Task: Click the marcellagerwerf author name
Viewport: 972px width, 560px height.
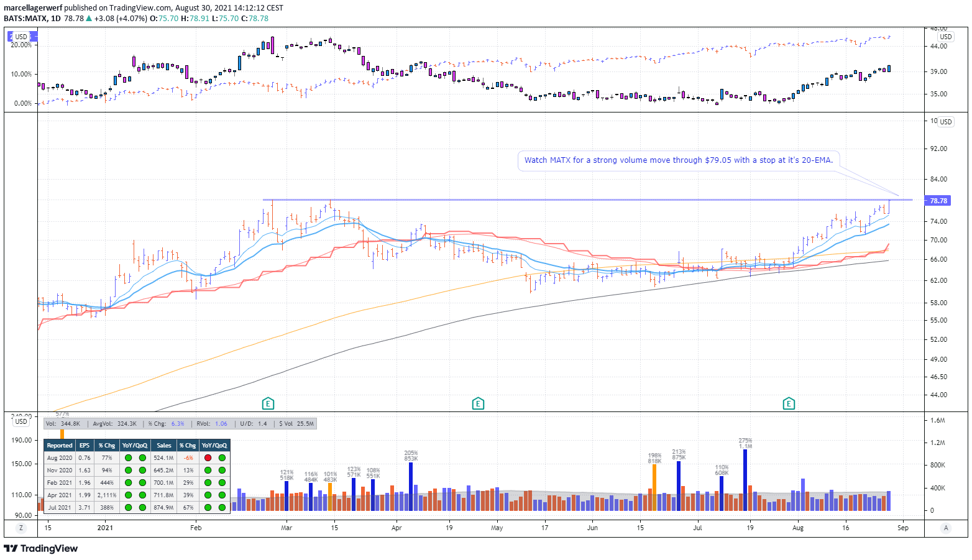Action: (x=32, y=8)
